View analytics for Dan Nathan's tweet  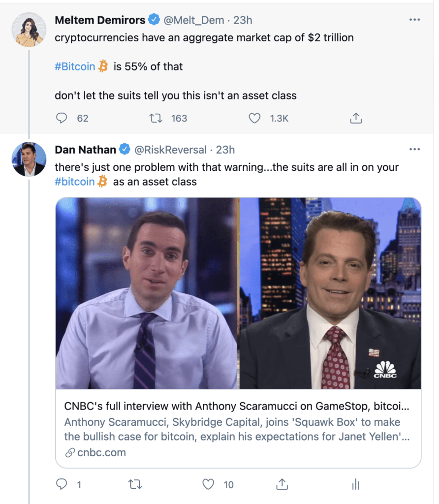(x=356, y=485)
